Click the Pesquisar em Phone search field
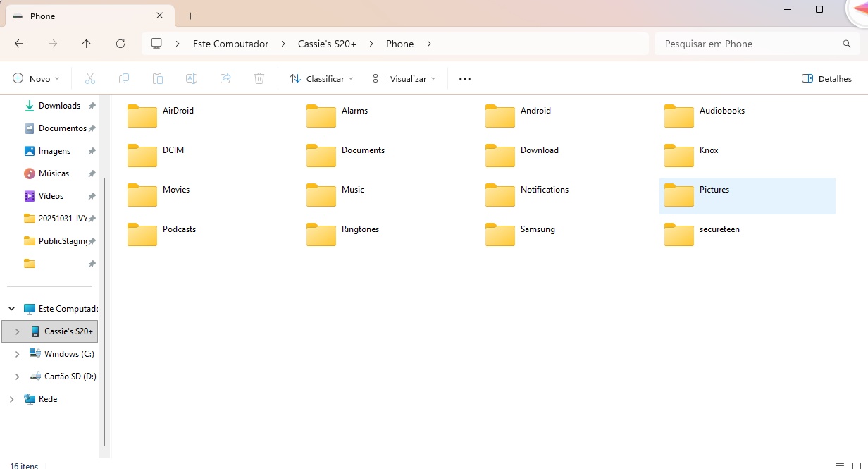 [750, 44]
